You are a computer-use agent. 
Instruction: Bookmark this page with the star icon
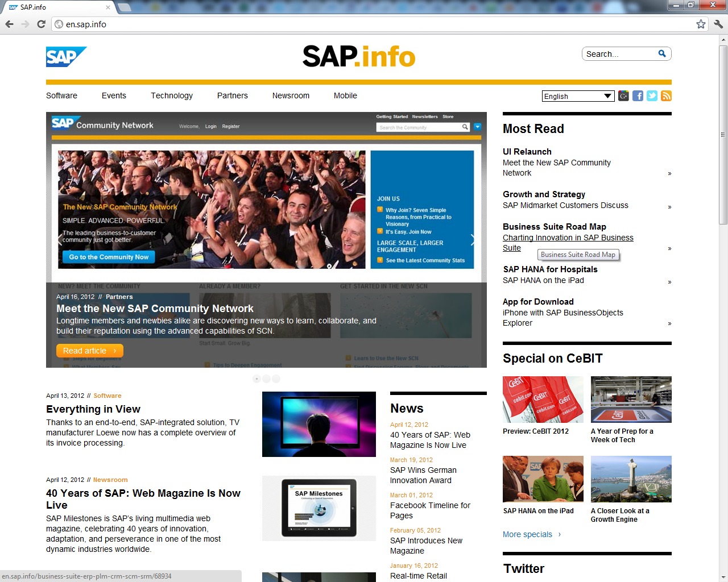[701, 24]
